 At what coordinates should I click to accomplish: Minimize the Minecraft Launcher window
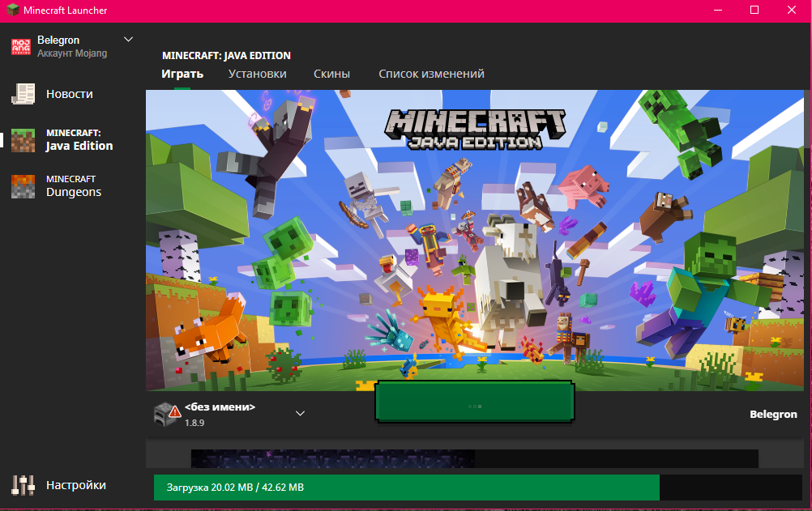[718, 10]
